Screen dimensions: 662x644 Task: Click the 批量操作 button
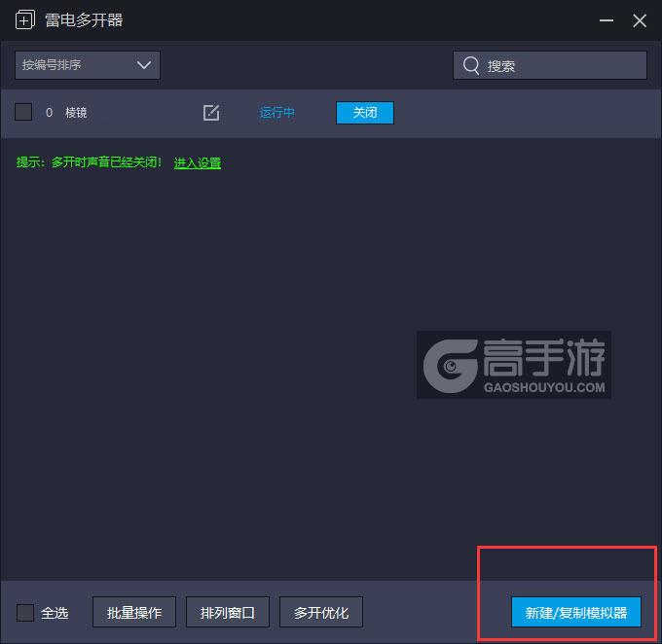tap(134, 612)
